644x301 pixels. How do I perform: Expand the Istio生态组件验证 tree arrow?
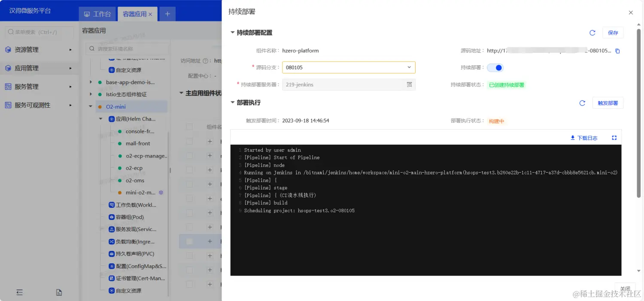(91, 94)
